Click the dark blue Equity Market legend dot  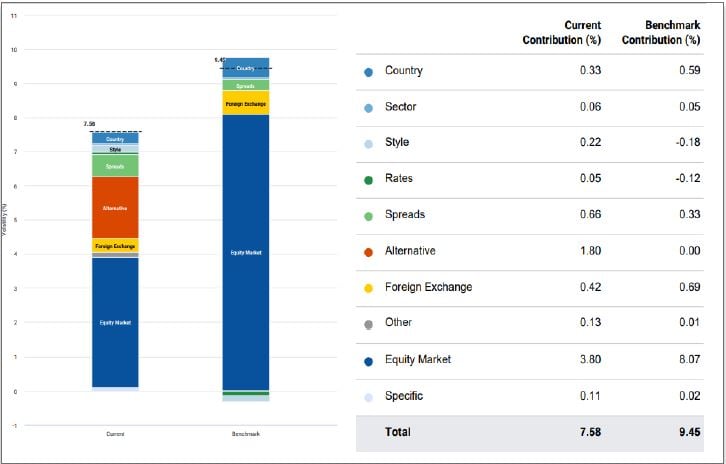[x=369, y=360]
